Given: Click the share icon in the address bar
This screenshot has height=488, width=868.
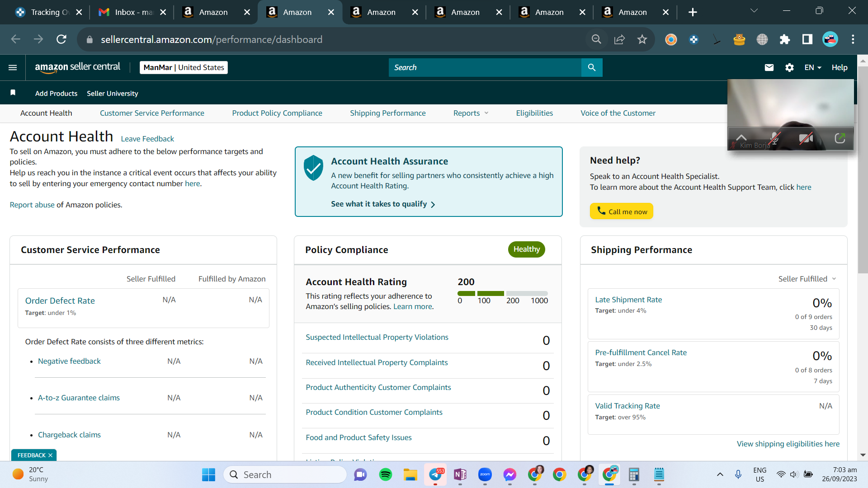Looking at the screenshot, I should [x=619, y=39].
